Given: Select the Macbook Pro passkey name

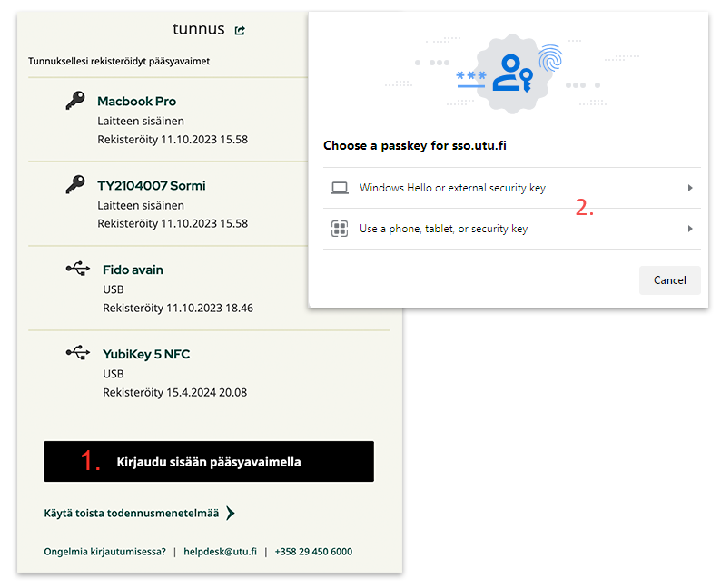Looking at the screenshot, I should (x=136, y=102).
